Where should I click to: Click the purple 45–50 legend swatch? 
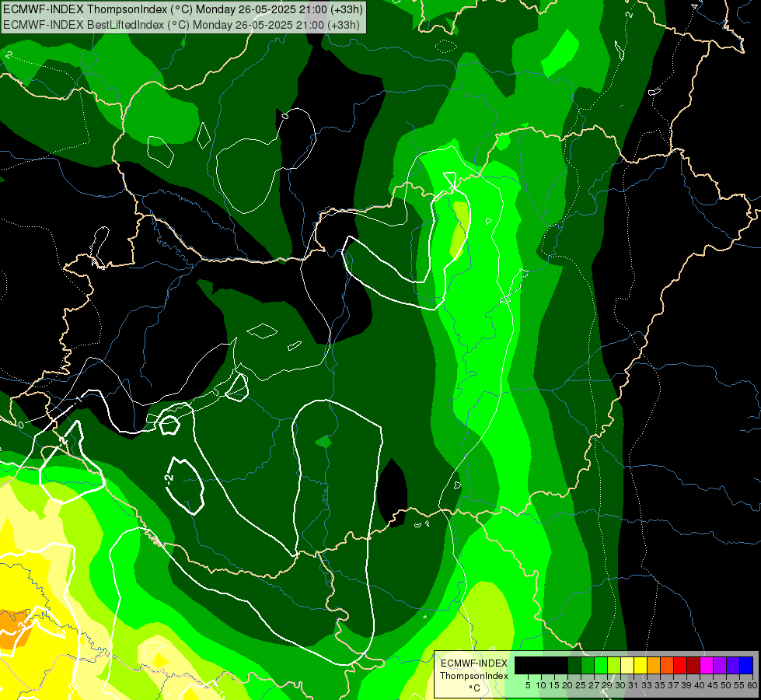720,665
